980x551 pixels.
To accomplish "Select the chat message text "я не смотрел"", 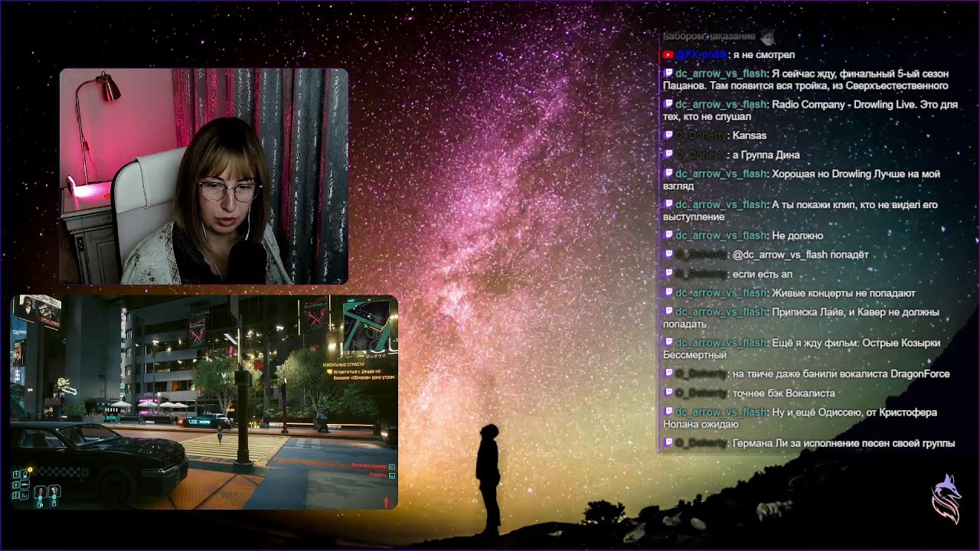I will pos(763,55).
